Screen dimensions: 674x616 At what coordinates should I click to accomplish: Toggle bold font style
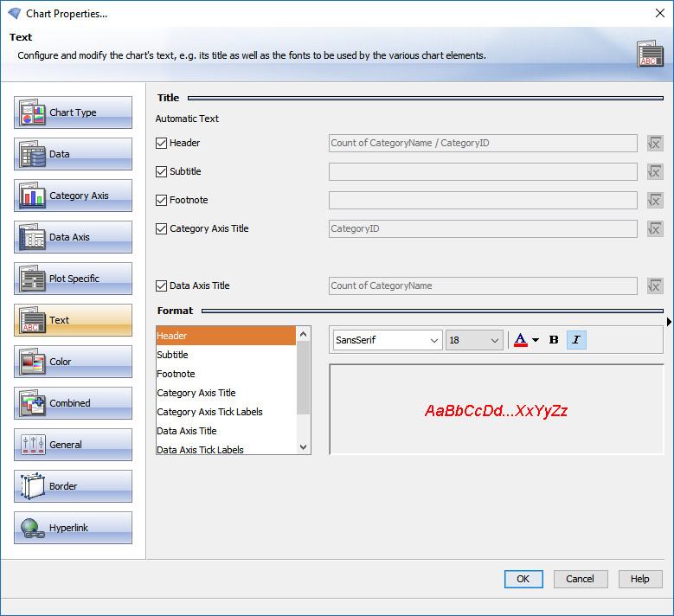tap(554, 340)
